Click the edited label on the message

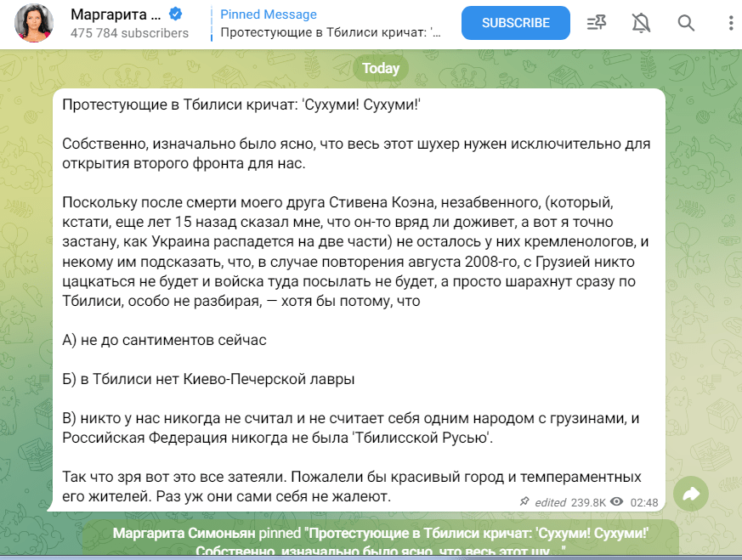click(551, 502)
